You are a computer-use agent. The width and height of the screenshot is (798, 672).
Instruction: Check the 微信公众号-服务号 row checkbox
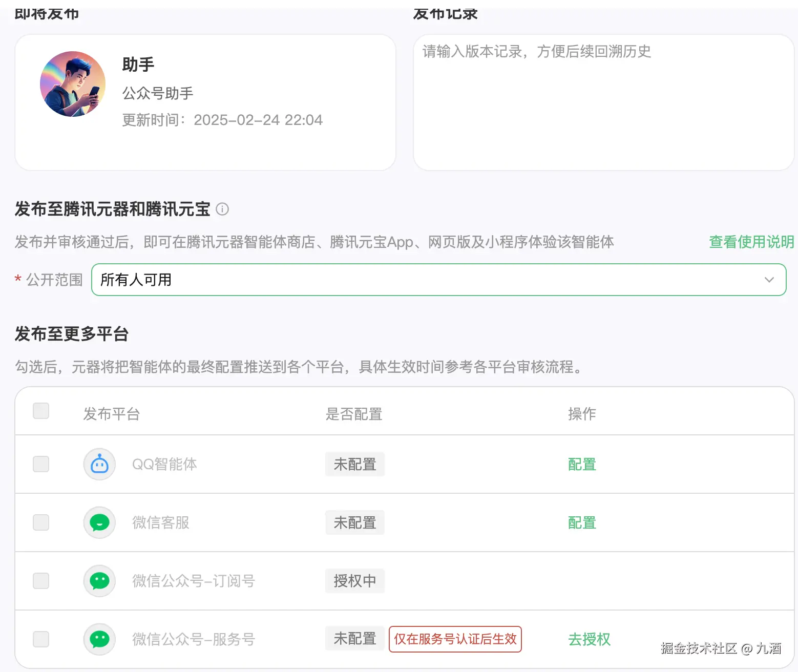[41, 639]
